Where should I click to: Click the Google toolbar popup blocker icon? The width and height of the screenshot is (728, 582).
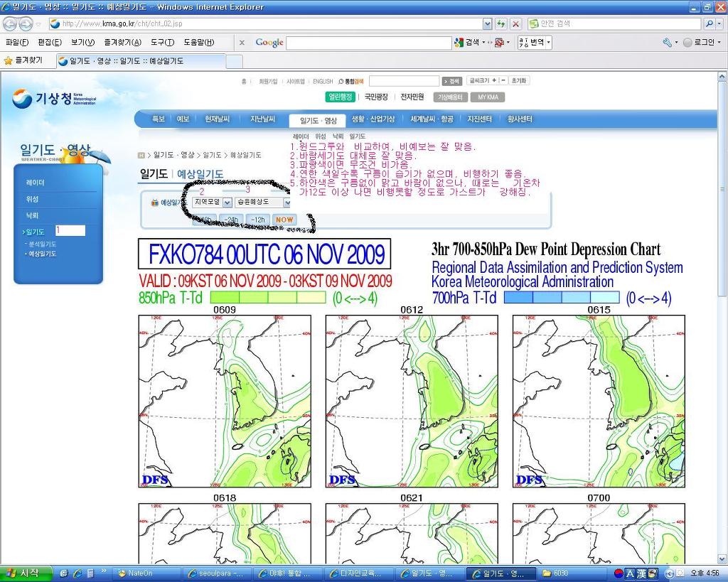pyautogui.click(x=499, y=42)
